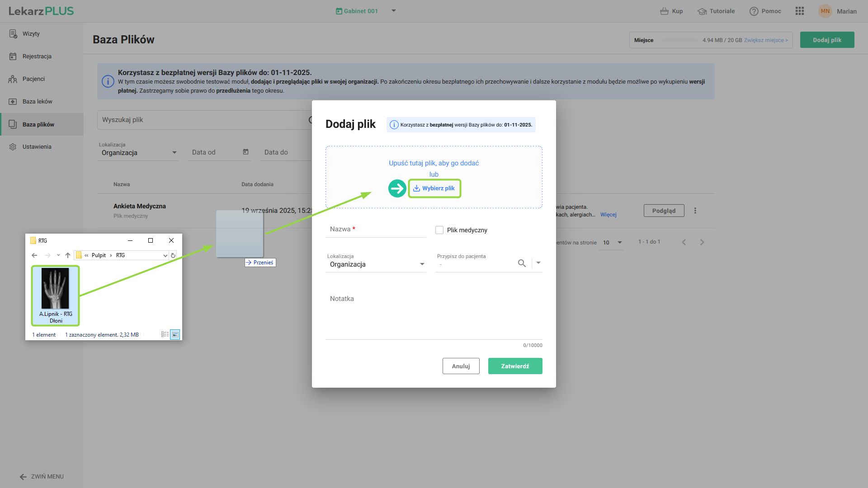
Task: Click the search magnifier in Przypisz do pacjenta
Action: [x=522, y=263]
